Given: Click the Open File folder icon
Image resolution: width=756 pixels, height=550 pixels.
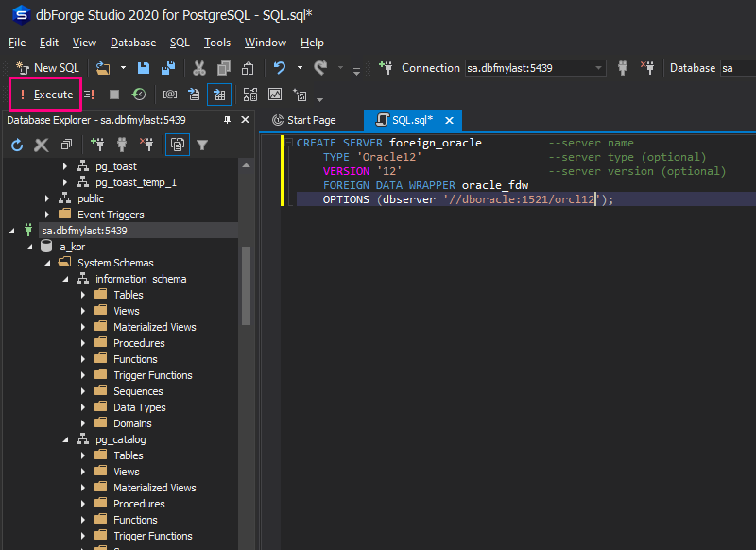Looking at the screenshot, I should pyautogui.click(x=103, y=68).
